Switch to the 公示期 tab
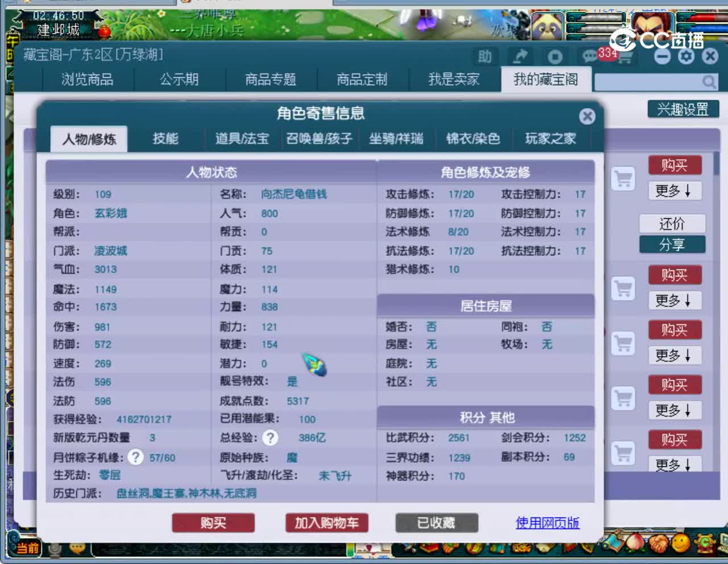Image resolution: width=728 pixels, height=564 pixels. [x=179, y=80]
